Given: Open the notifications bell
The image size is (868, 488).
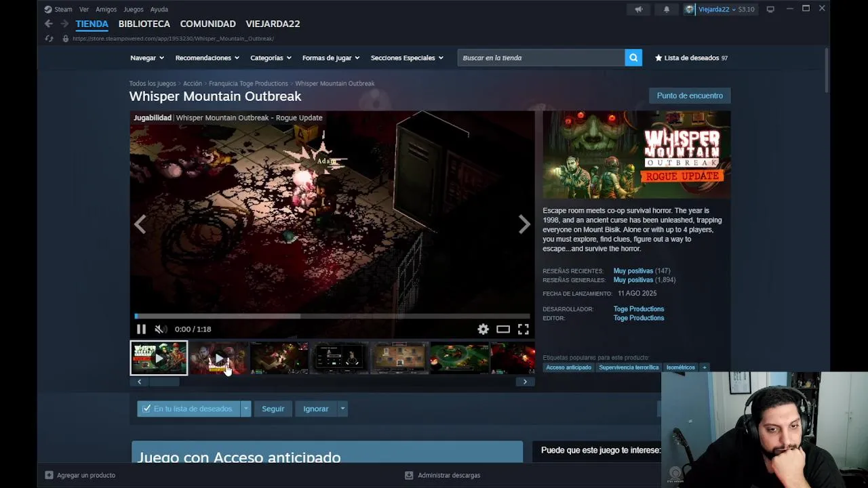Looking at the screenshot, I should tap(667, 9).
